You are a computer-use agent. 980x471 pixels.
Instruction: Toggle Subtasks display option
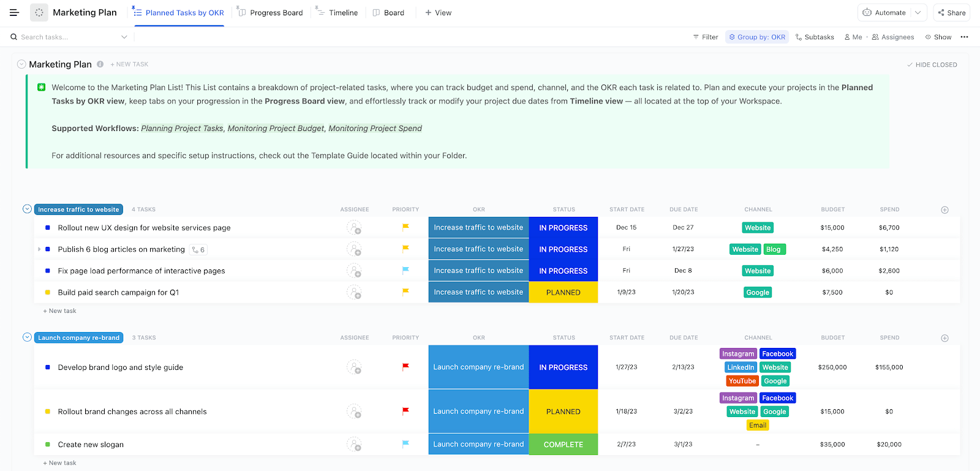pos(815,37)
